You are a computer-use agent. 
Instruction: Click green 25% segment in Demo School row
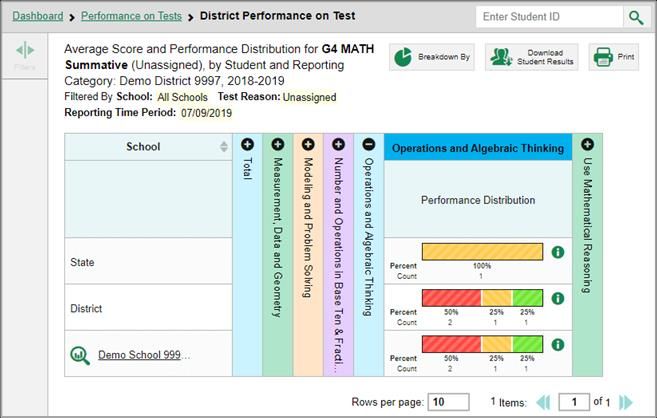coord(527,344)
